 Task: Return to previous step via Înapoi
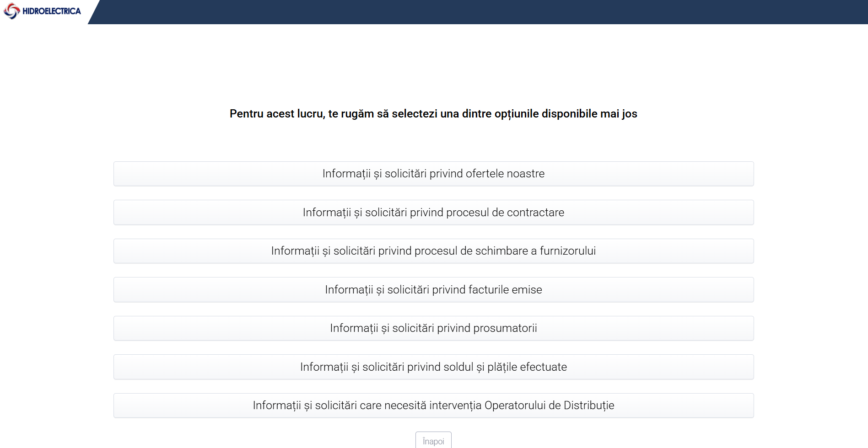pyautogui.click(x=433, y=441)
